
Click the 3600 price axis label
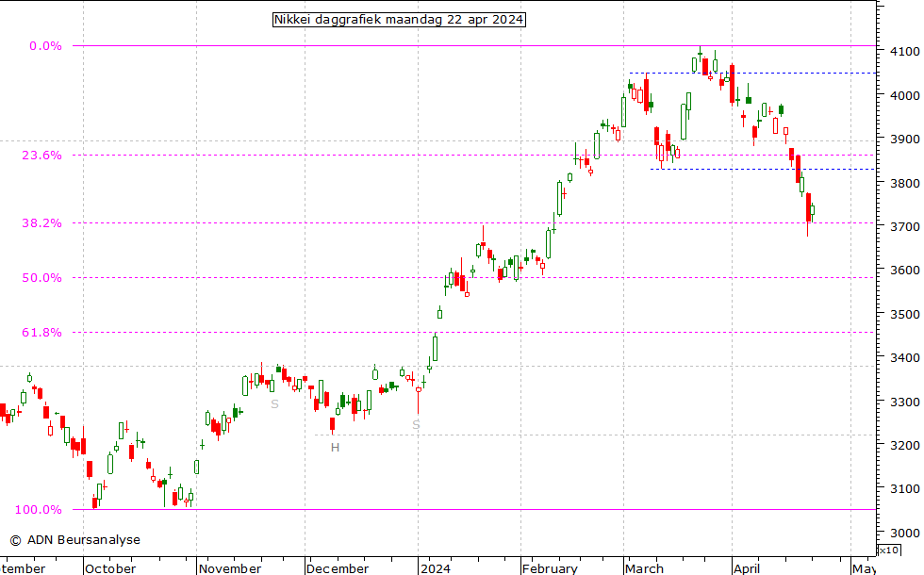(904, 270)
